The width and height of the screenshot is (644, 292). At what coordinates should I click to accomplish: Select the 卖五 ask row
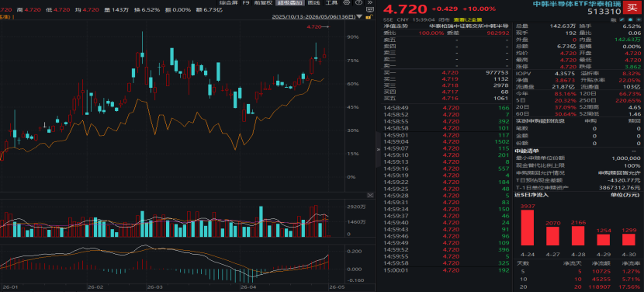point(447,40)
